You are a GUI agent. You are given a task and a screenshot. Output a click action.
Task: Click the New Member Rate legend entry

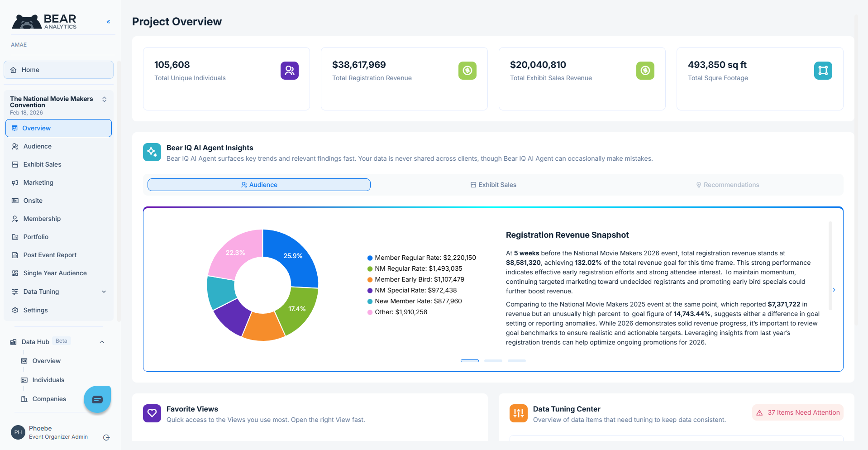click(x=415, y=301)
